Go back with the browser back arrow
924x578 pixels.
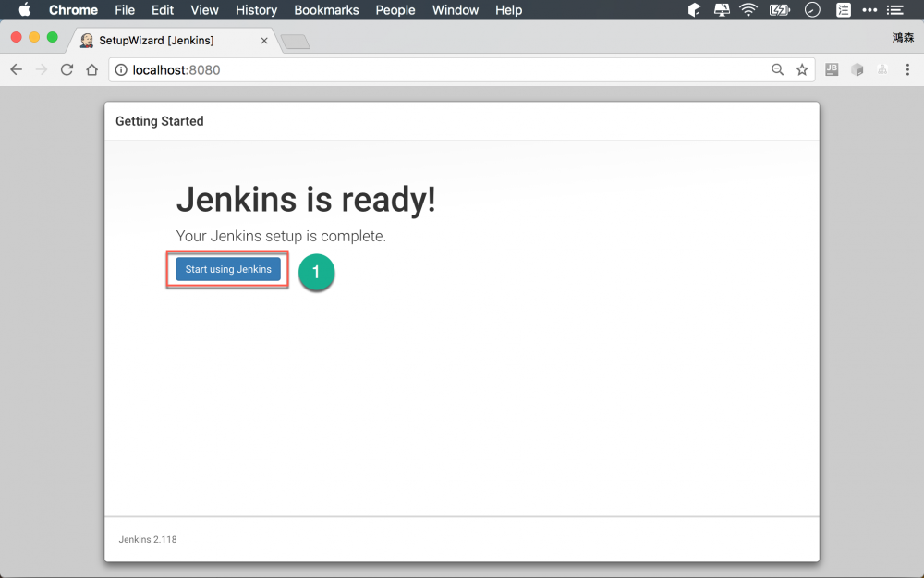pos(17,69)
